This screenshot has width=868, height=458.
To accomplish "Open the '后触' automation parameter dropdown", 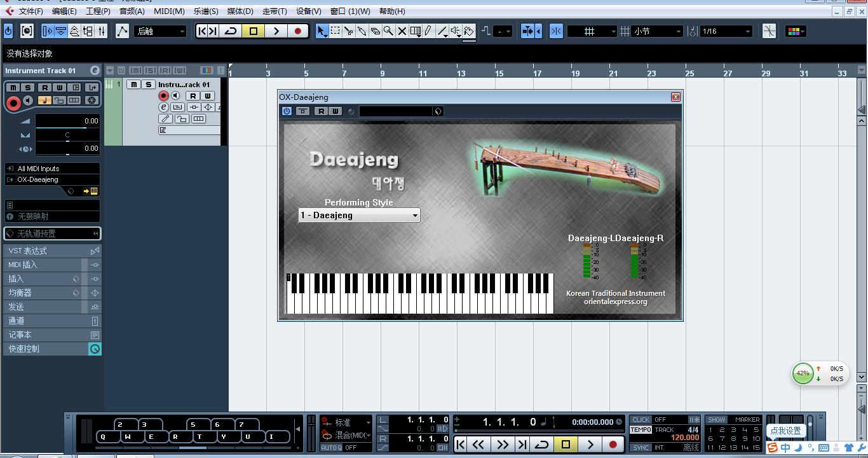I will [160, 31].
